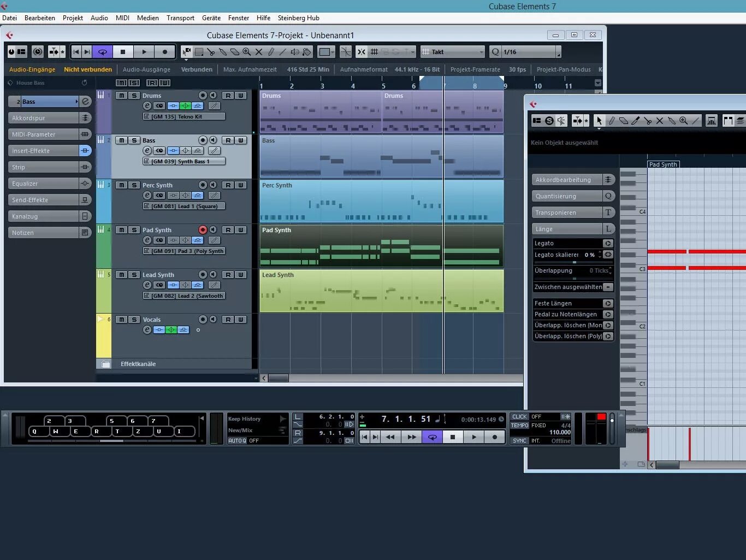Activate the Zoom tool in the project toolbar
The width and height of the screenshot is (746, 560).
[x=247, y=52]
